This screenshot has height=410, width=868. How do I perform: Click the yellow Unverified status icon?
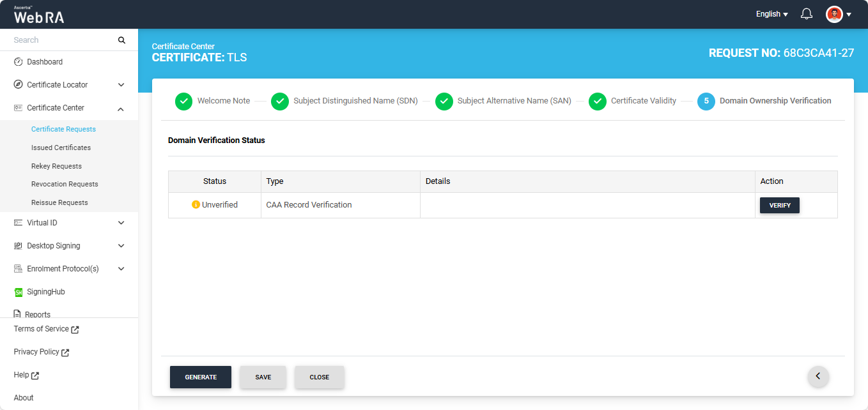(196, 205)
